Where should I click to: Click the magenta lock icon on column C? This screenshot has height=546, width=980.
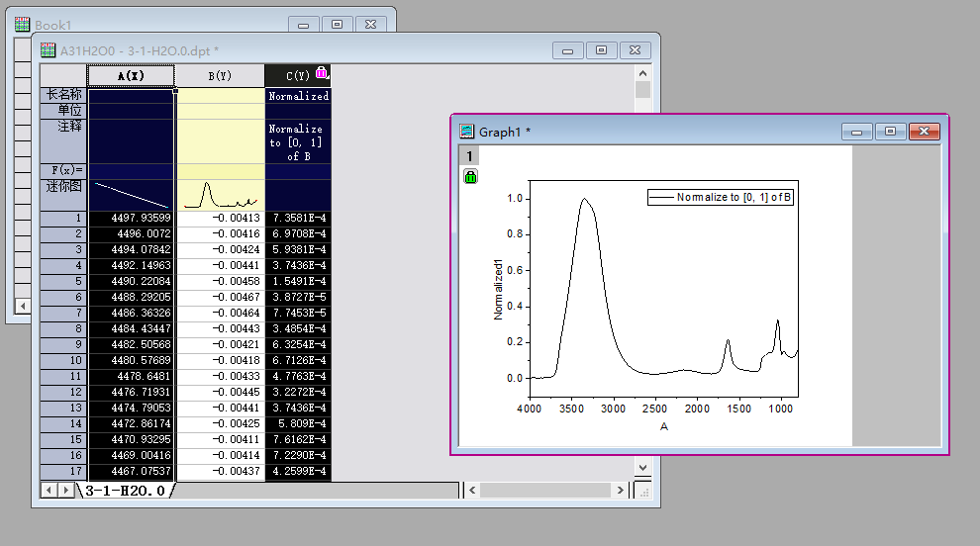pos(322,72)
